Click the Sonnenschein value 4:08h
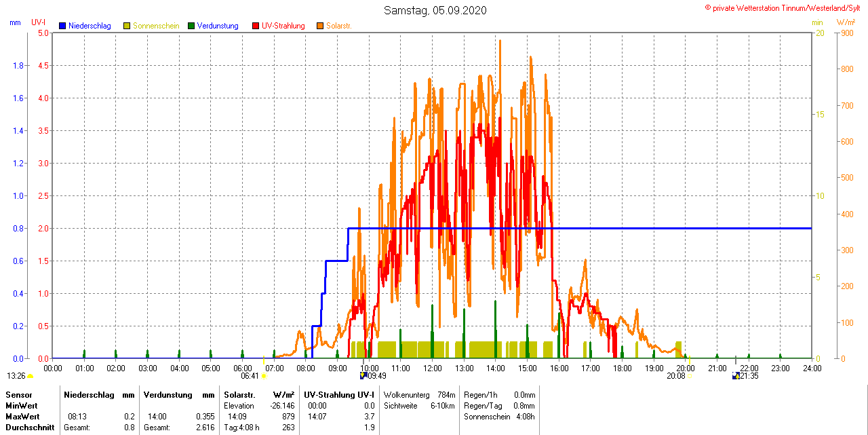The width and height of the screenshot is (868, 435). 526,416
